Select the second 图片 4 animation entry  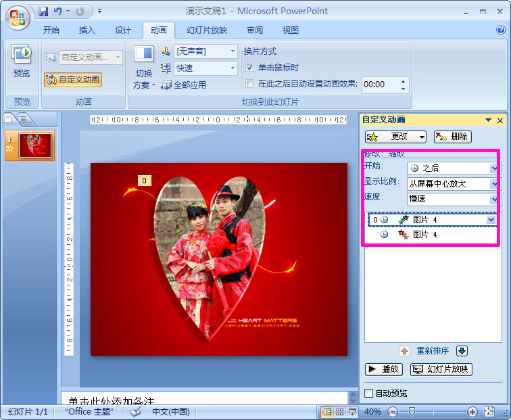click(x=432, y=235)
